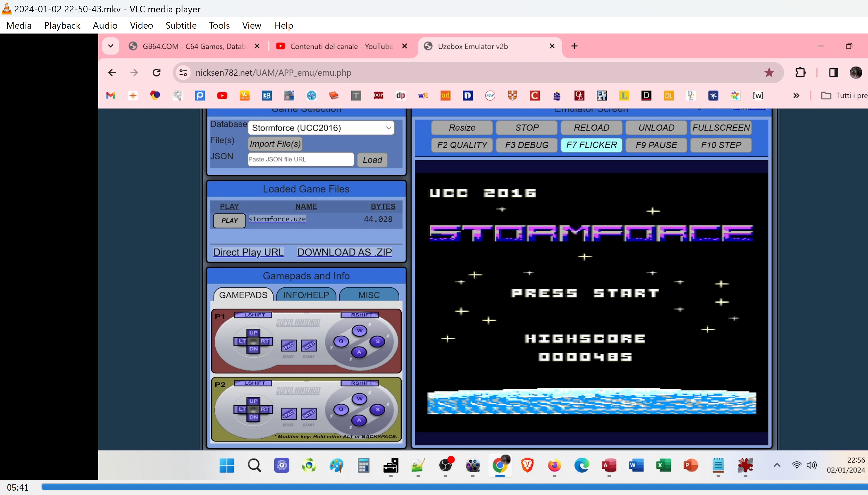The height and width of the screenshot is (495, 868).
Task: Click the Import File(s) button
Action: [275, 144]
